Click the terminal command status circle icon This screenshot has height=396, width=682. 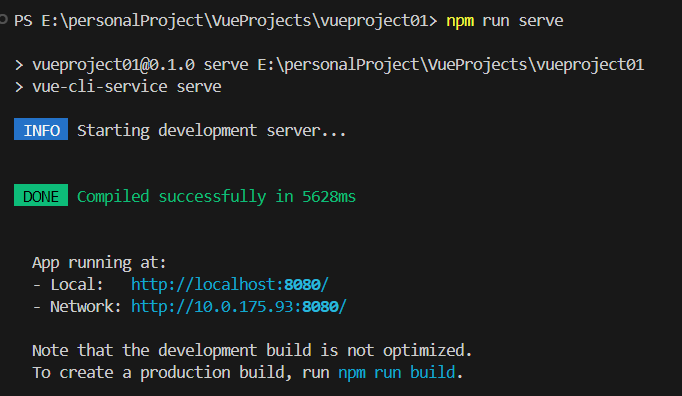pyautogui.click(x=3, y=19)
